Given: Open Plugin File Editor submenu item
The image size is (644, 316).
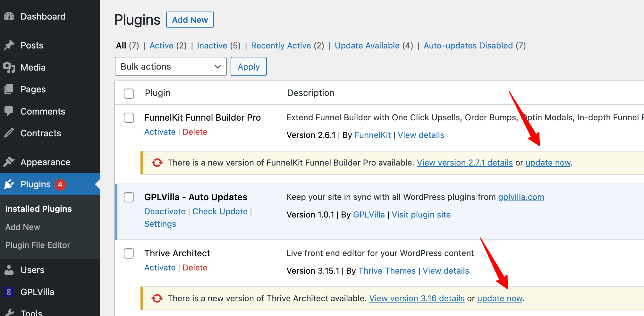Looking at the screenshot, I should point(38,245).
